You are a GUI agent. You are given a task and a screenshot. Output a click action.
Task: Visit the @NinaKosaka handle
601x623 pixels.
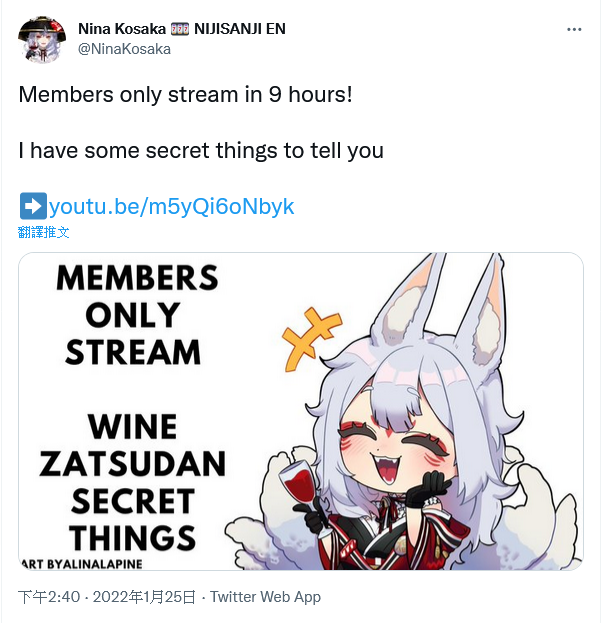pos(124,49)
